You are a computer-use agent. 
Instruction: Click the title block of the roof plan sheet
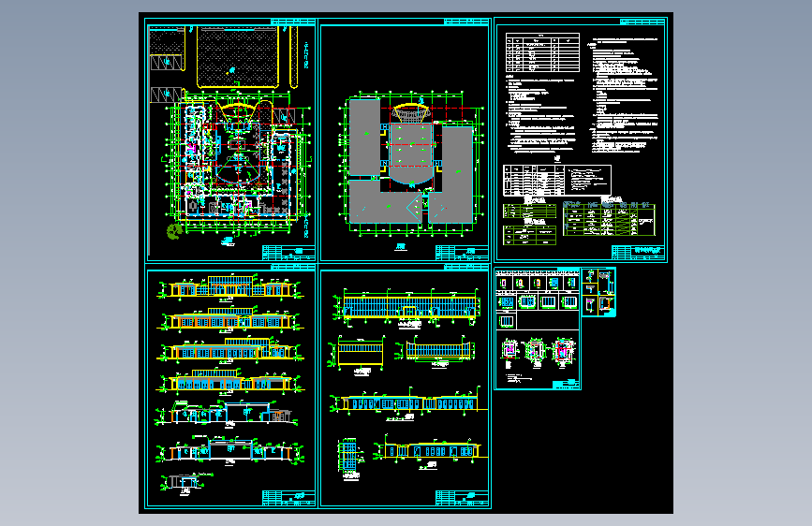click(462, 253)
